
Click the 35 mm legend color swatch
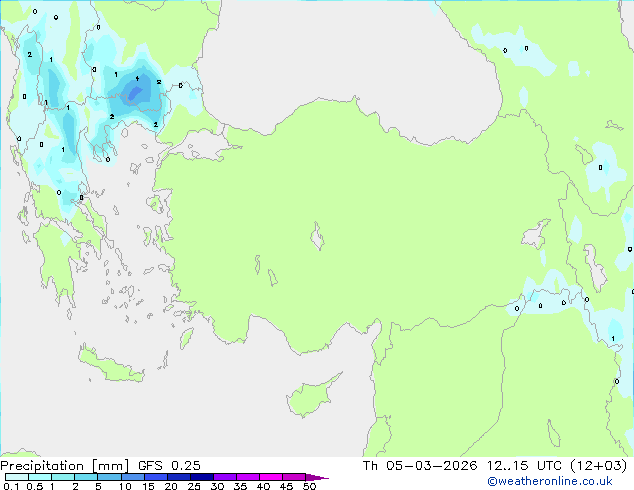click(247, 477)
